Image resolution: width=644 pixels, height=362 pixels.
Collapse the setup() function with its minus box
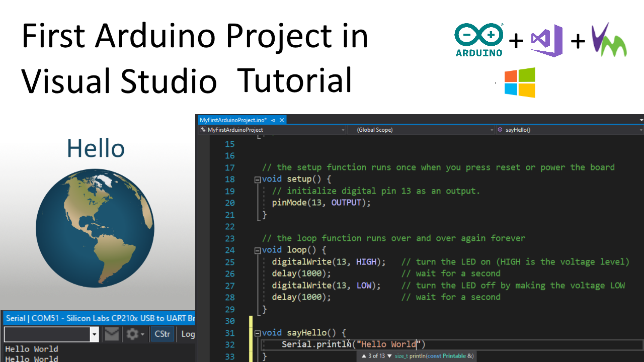pos(257,178)
